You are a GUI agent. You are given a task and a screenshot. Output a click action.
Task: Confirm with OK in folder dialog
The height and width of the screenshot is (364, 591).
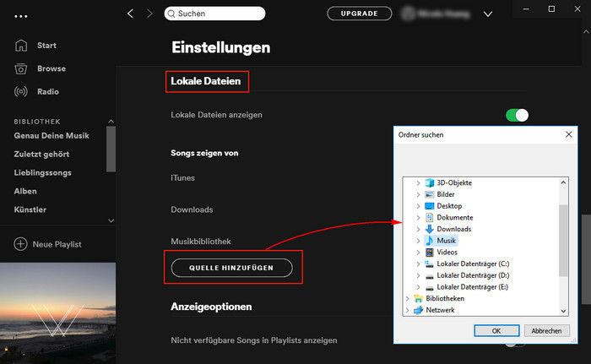[x=496, y=331]
